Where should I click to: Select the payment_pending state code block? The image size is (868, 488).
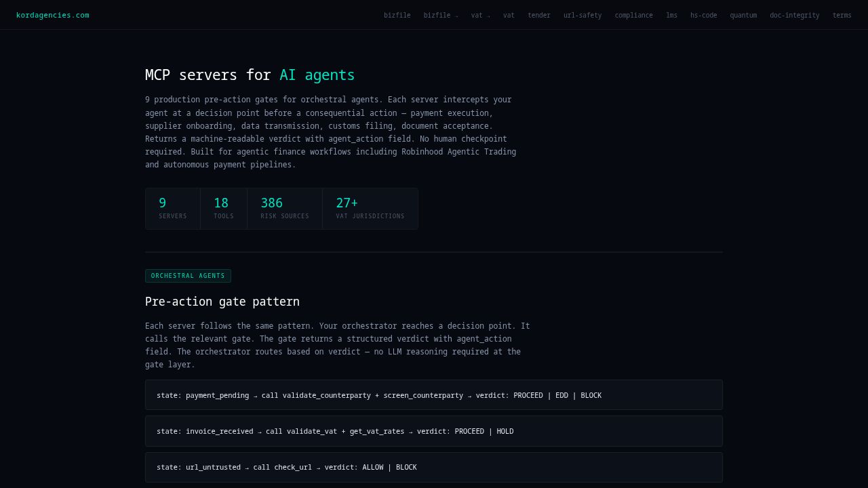tap(434, 395)
